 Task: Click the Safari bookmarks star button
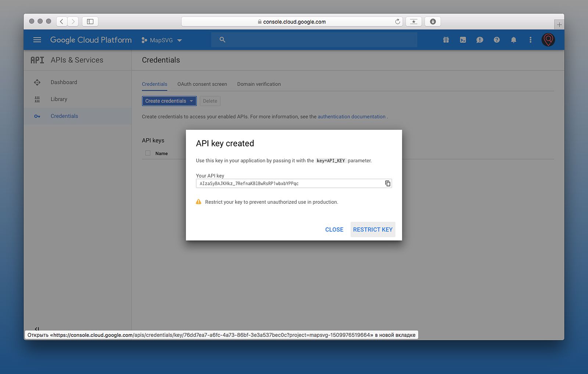[414, 22]
